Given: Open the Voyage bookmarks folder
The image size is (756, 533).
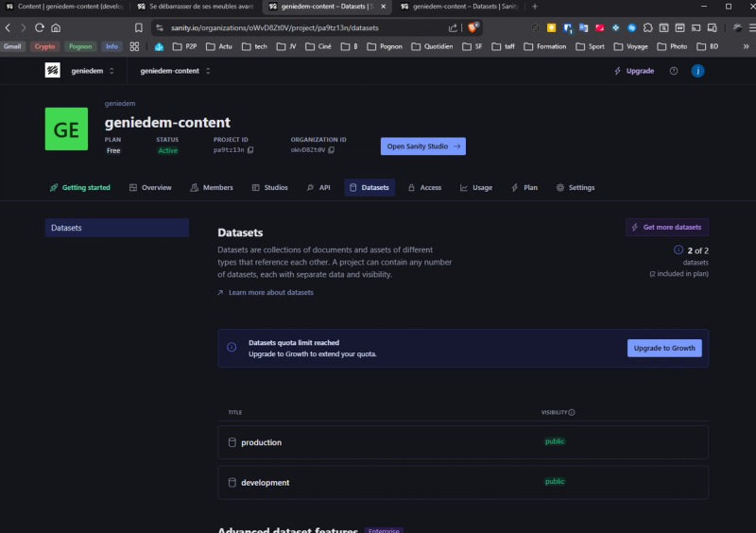Looking at the screenshot, I should coord(630,46).
